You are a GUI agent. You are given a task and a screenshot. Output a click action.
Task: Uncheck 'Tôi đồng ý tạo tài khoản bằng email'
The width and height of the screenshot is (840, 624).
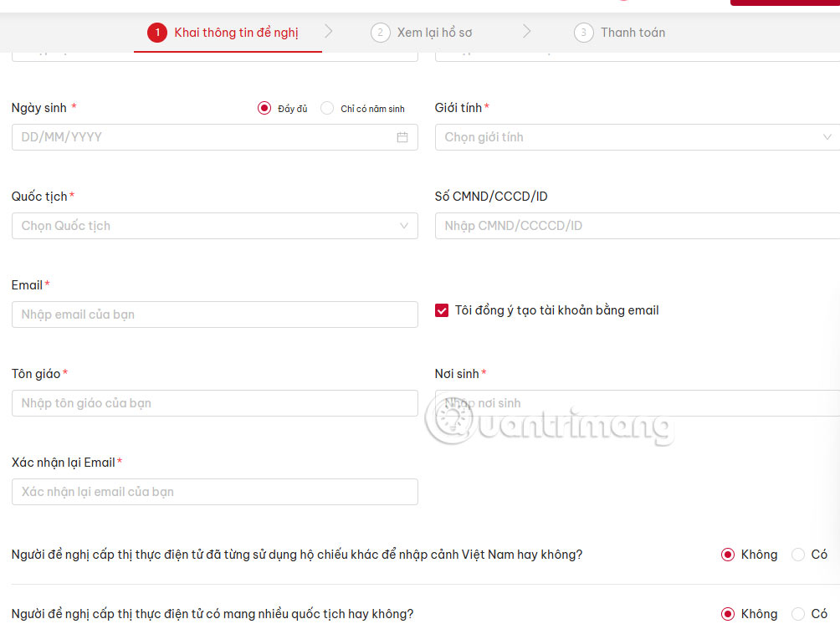pos(442,310)
